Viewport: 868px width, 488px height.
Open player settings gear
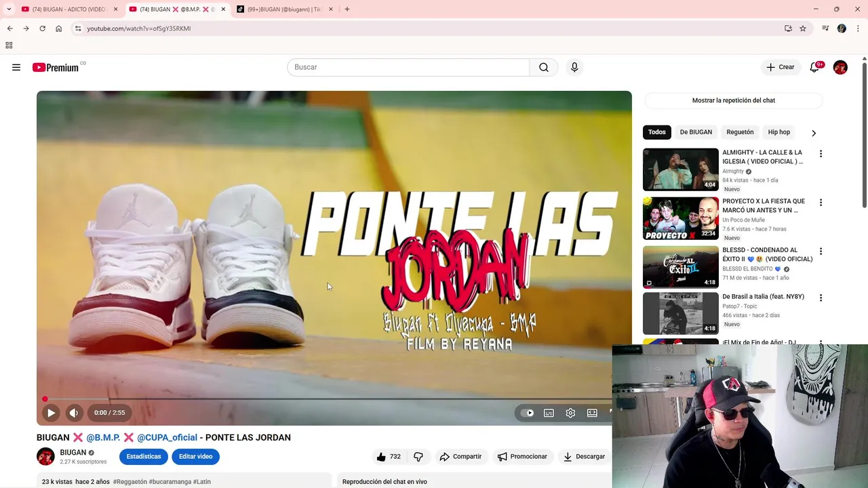coord(570,413)
